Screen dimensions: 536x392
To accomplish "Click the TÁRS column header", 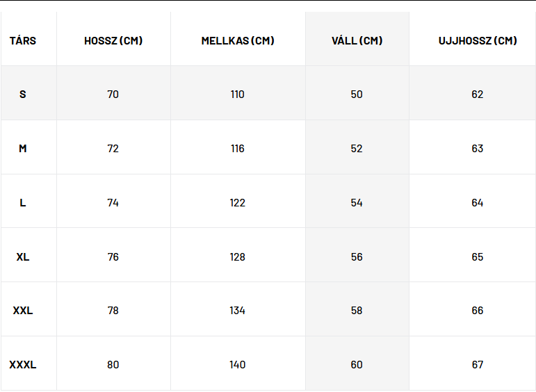I will point(23,41).
